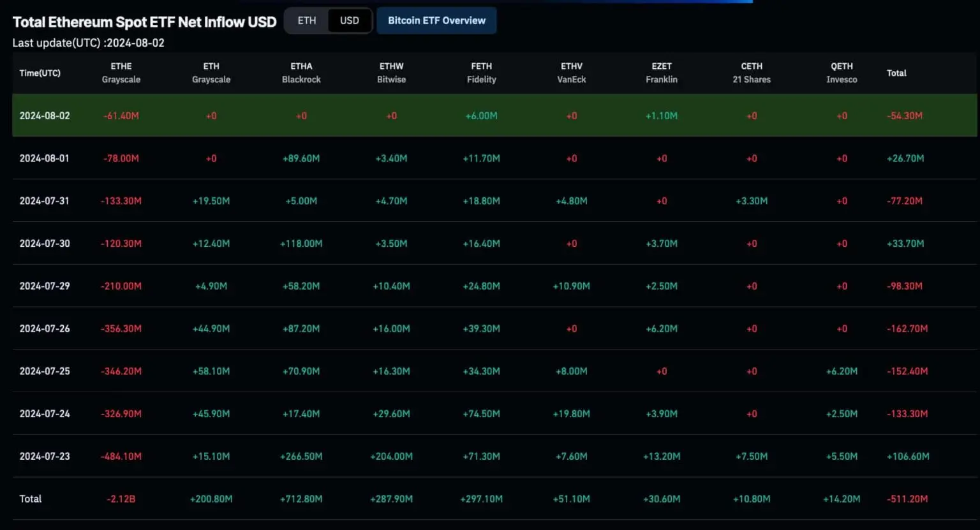Click the -210.00M ETHE value
The width and height of the screenshot is (980, 530).
pyautogui.click(x=121, y=286)
